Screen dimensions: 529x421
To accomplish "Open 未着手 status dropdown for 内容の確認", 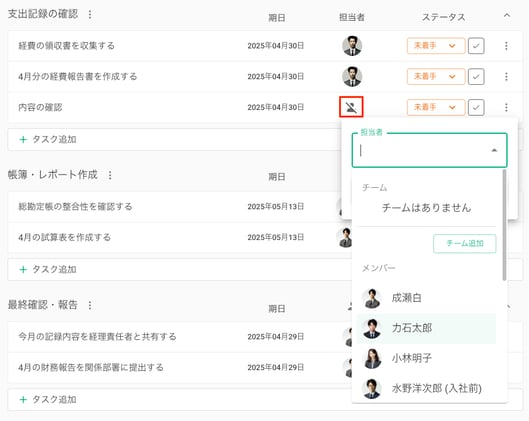I will pos(436,107).
